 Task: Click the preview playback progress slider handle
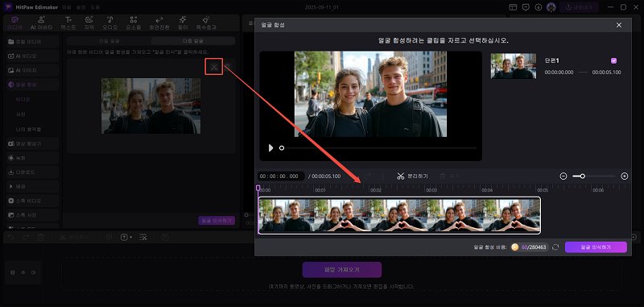click(x=282, y=147)
